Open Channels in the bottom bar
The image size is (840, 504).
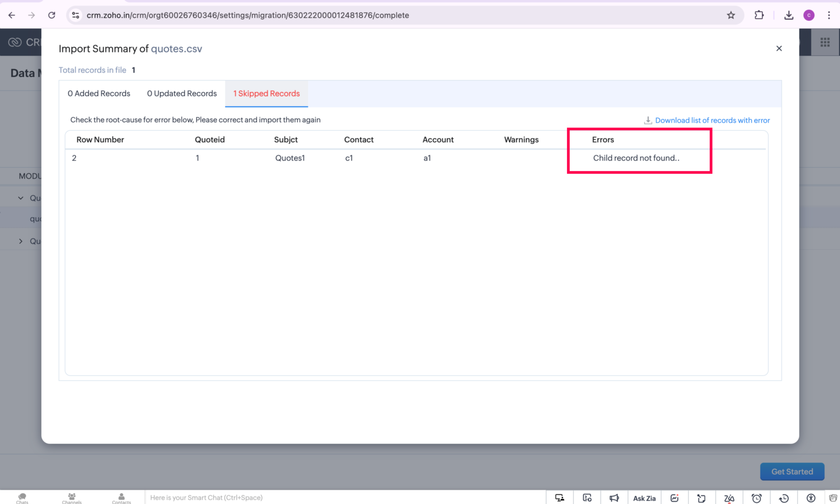pyautogui.click(x=72, y=498)
